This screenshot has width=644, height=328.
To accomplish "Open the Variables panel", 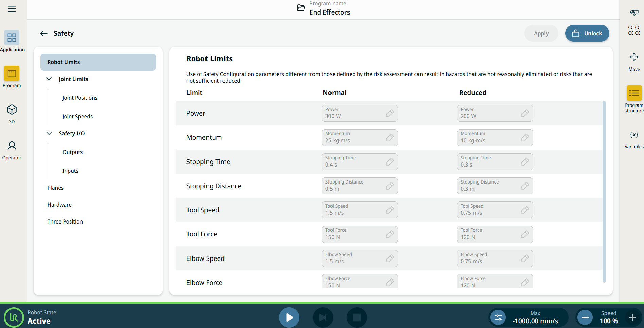I will tap(634, 135).
